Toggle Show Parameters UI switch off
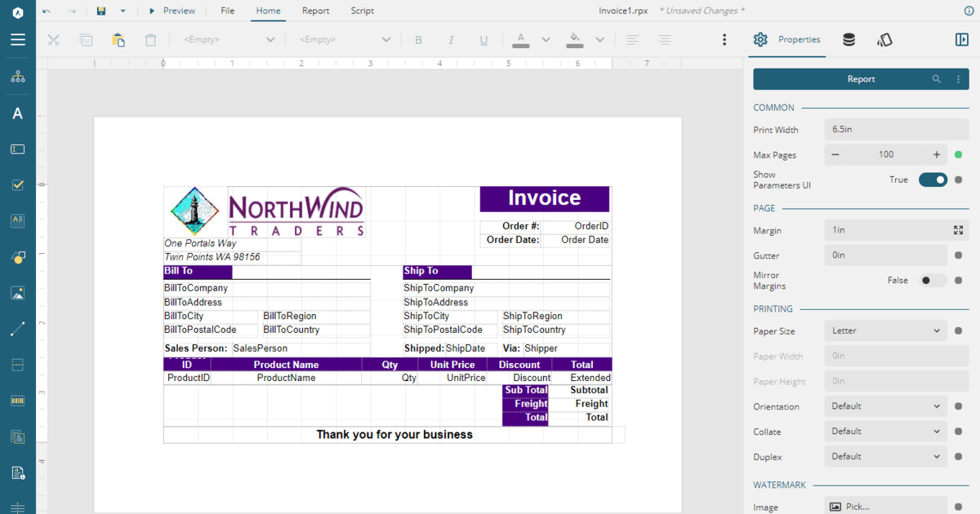 pos(933,179)
